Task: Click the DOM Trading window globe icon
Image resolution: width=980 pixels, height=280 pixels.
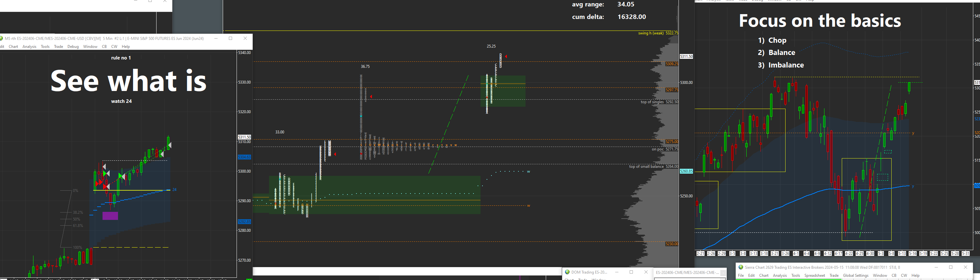Action: 567,272
